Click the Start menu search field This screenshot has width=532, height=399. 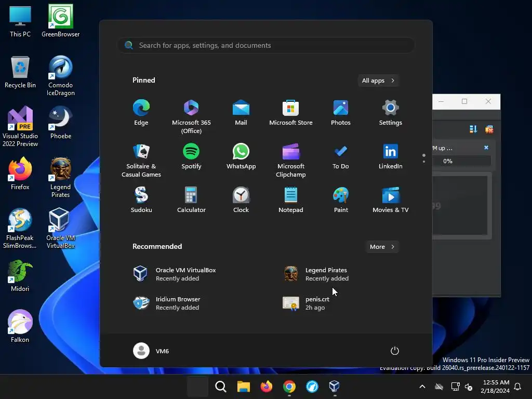[266, 46]
